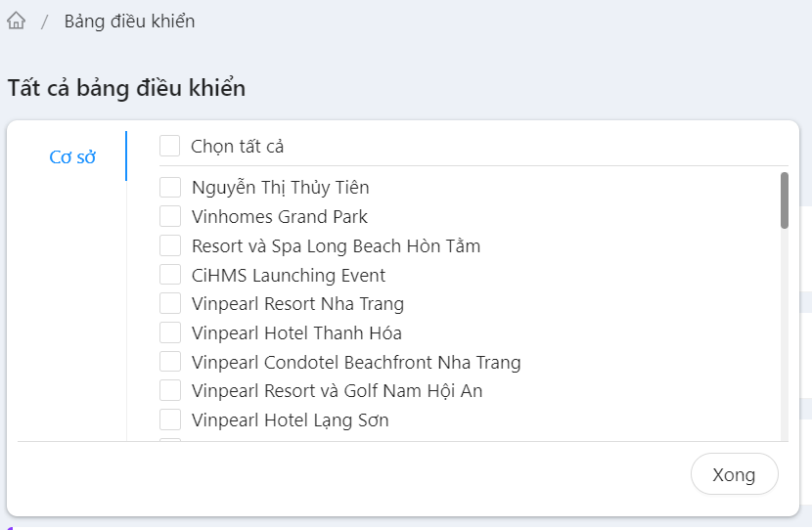Image resolution: width=812 pixels, height=530 pixels.
Task: Click the Vinpearl Hotel Thanh Hóa label
Action: (x=296, y=333)
